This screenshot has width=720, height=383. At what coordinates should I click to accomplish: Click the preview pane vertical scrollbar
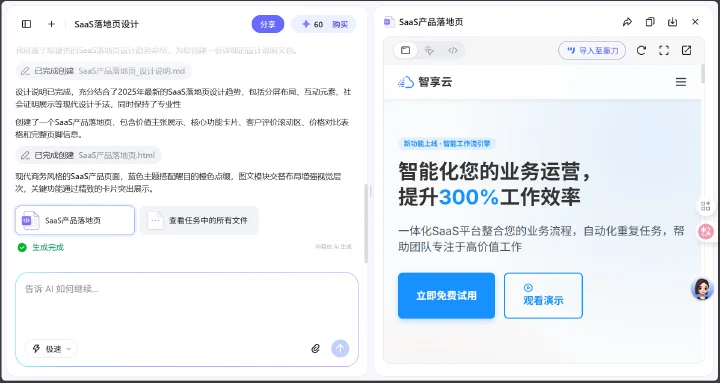(703, 74)
